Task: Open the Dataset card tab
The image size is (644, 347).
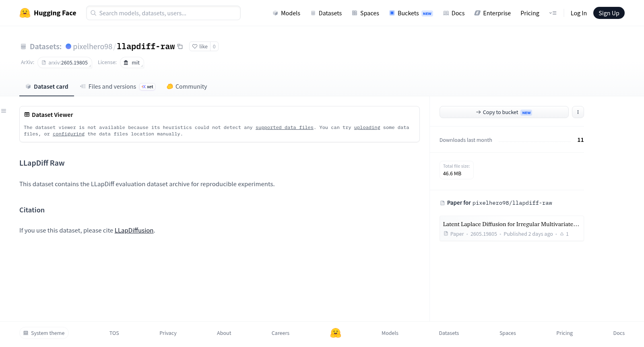Action: pos(47,86)
